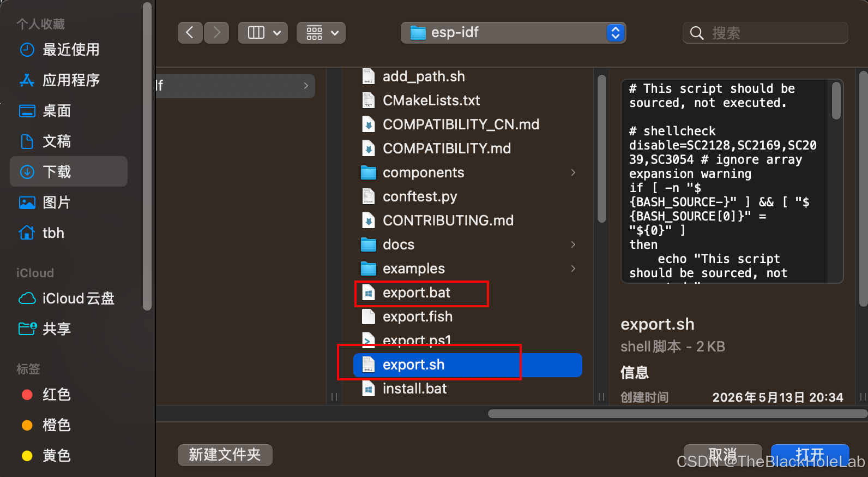Click the sidebar vertical scrollbar
The width and height of the screenshot is (868, 477).
147,156
